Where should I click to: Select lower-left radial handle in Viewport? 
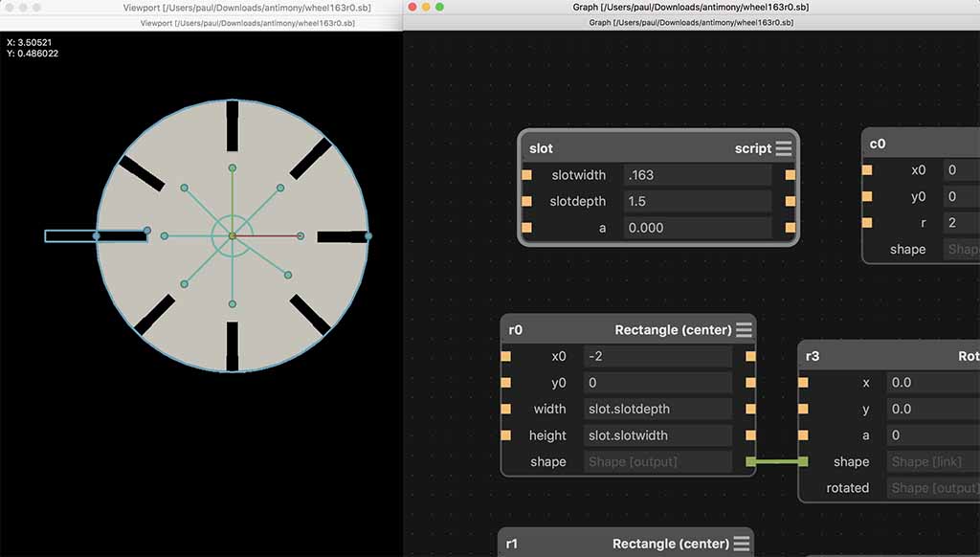[x=185, y=284]
